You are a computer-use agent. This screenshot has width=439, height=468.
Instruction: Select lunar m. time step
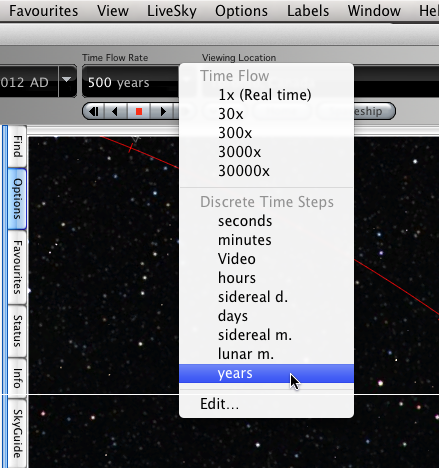coord(266,354)
